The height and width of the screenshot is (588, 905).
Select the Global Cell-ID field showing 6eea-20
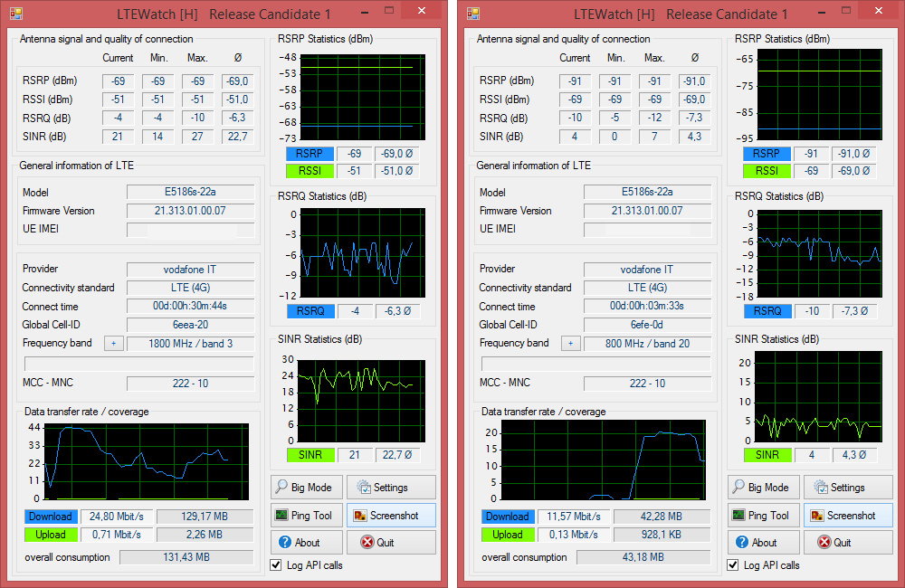point(190,325)
